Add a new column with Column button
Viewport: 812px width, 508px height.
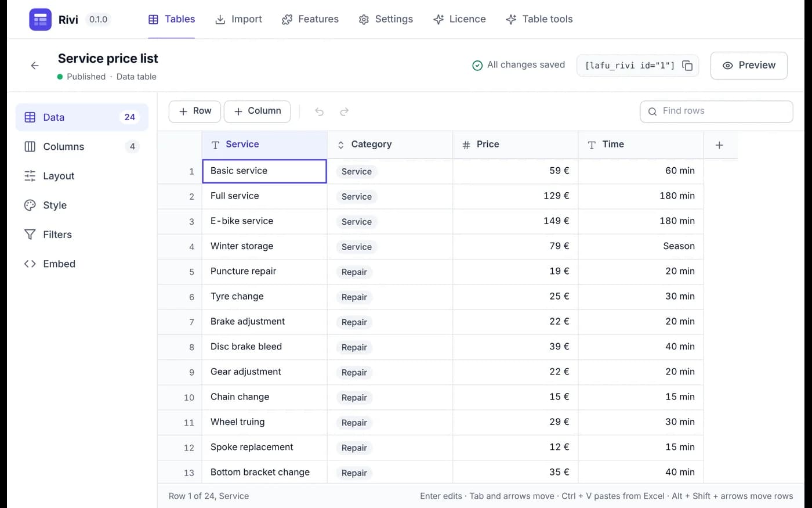click(258, 111)
